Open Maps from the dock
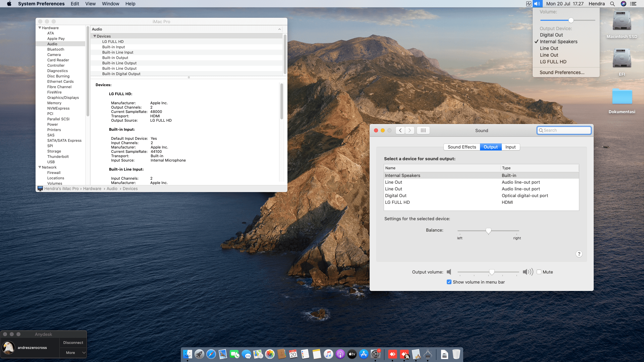Screen dimensions: 644x362 (258, 354)
